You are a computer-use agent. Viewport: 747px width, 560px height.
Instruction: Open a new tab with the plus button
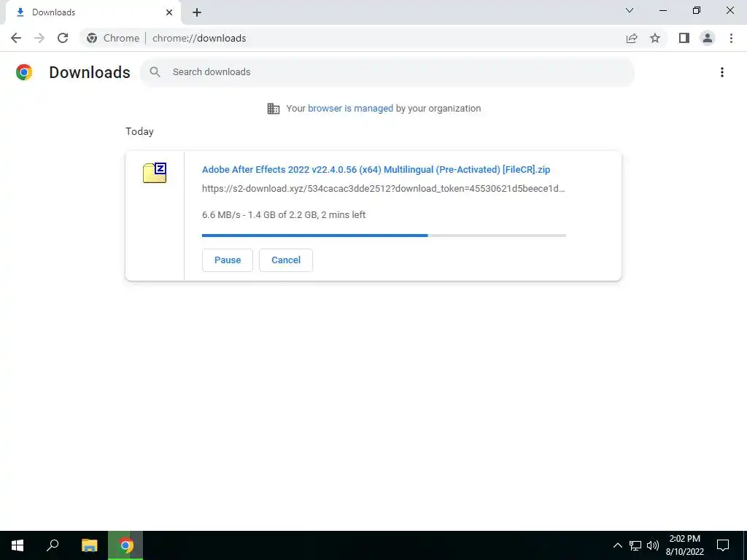197,12
